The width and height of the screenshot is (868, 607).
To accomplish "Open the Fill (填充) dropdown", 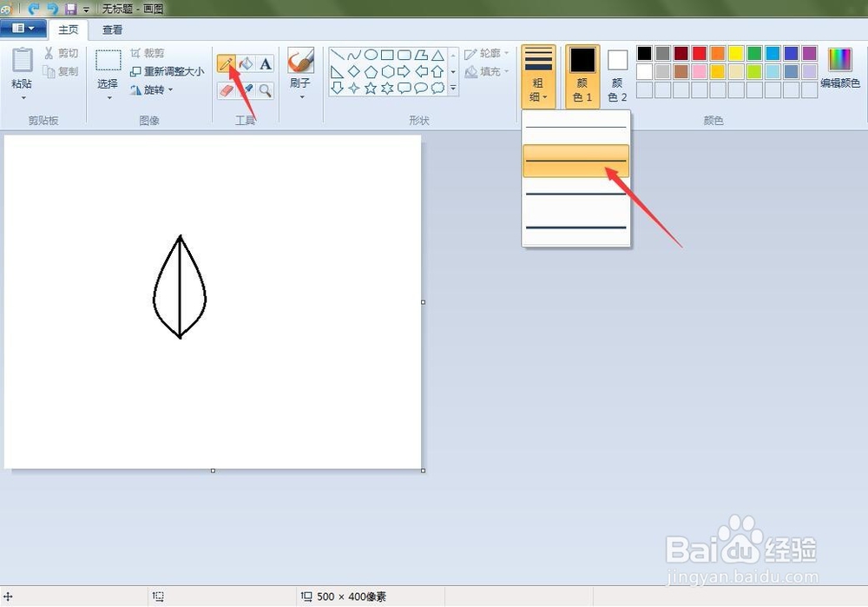I will (487, 71).
